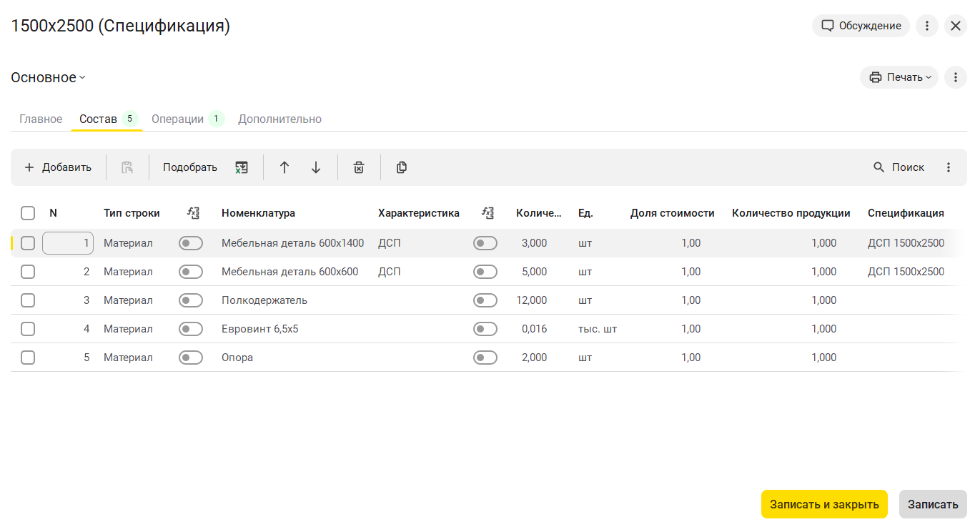Click the delete row trash icon

pos(359,167)
